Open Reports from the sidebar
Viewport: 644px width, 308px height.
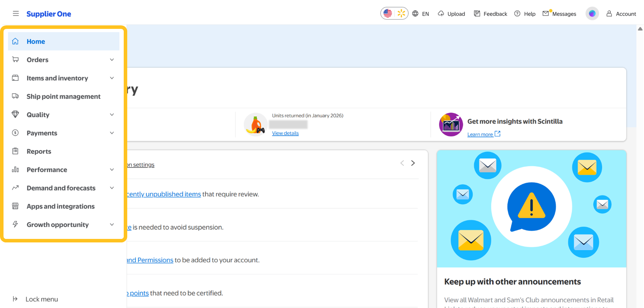39,151
